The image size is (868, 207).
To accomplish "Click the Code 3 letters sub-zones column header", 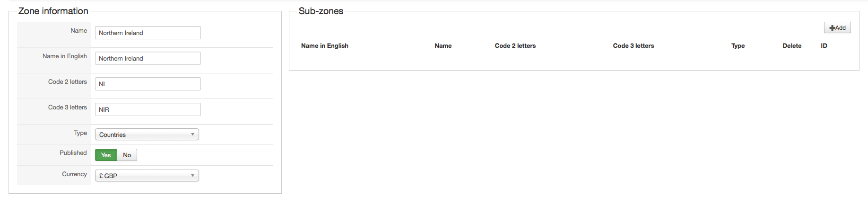I will coord(633,46).
